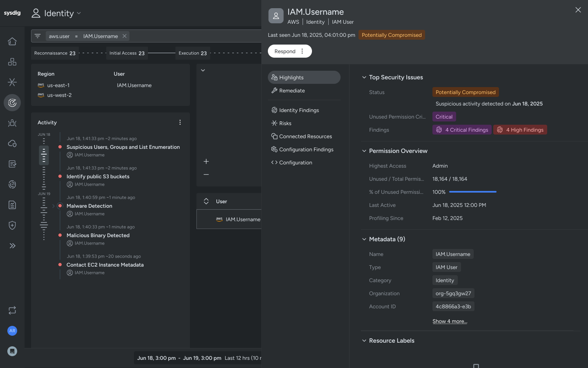
Task: Select the Execution 23 stage
Action: 193,53
